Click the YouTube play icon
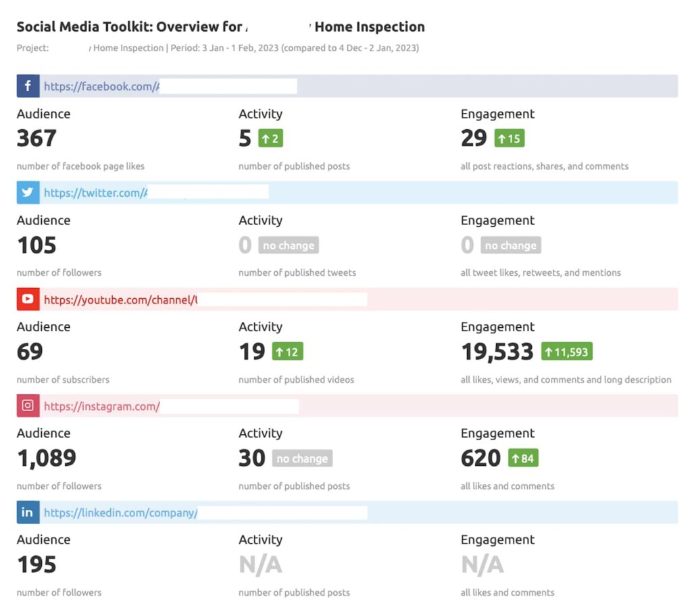Screen dimensions: 692x616 (x=28, y=299)
